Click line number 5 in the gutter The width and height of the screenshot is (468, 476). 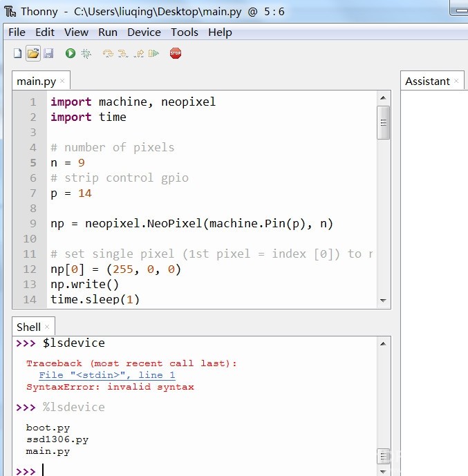coord(32,163)
